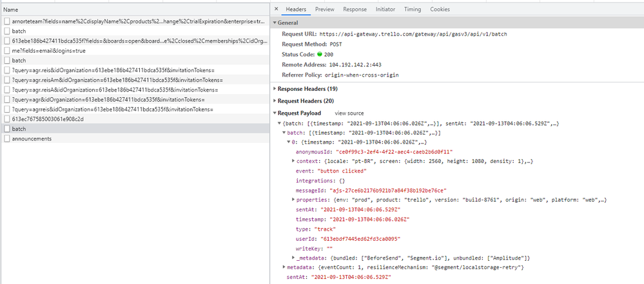Click the file icon beside 613ec767585003061e908c2d
Image resolution: width=644 pixels, height=284 pixels.
(x=7, y=119)
